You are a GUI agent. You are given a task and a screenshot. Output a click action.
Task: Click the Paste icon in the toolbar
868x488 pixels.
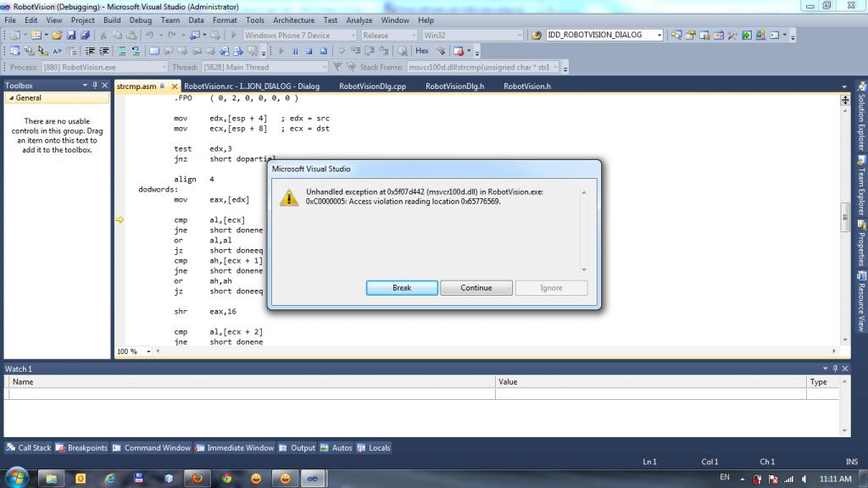pyautogui.click(x=131, y=35)
